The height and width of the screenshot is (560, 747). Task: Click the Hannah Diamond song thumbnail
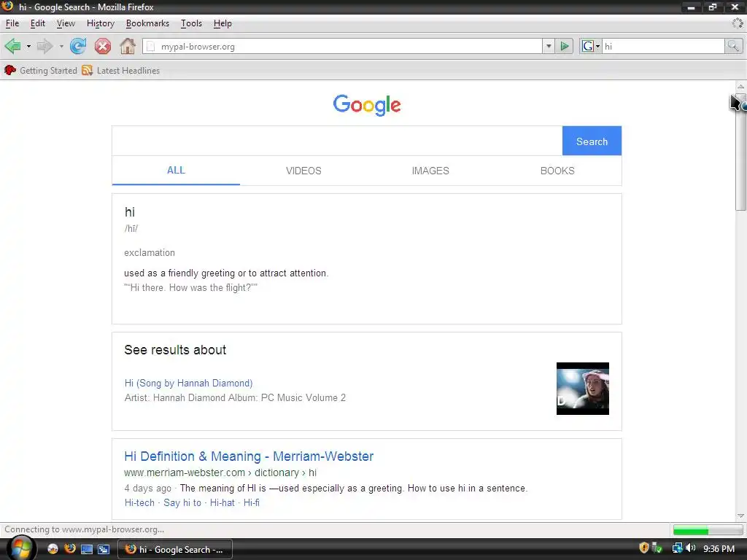click(x=583, y=389)
